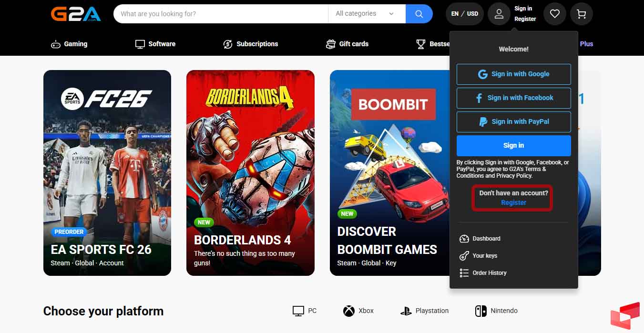
Task: Choose the PC platform icon
Action: coord(298,311)
